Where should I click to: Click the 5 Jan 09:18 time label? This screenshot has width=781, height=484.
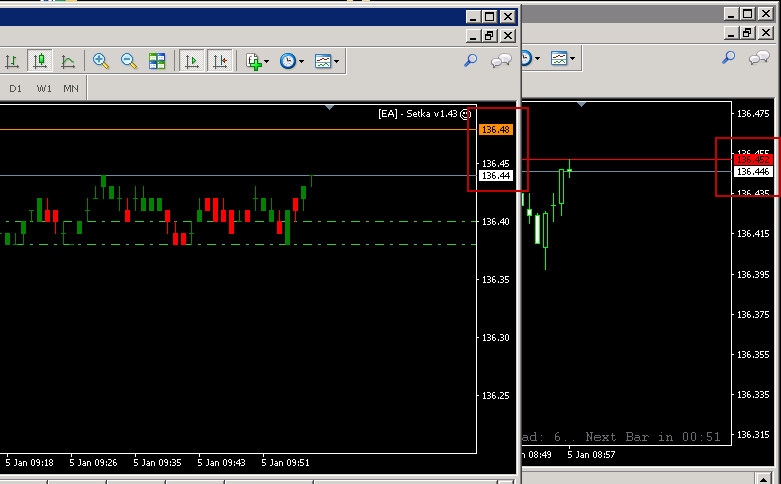(x=29, y=463)
